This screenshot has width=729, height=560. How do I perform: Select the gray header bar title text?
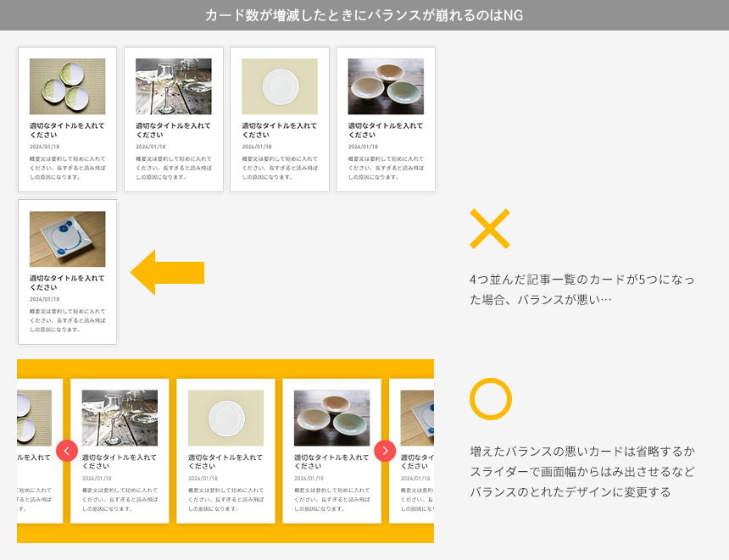(364, 14)
